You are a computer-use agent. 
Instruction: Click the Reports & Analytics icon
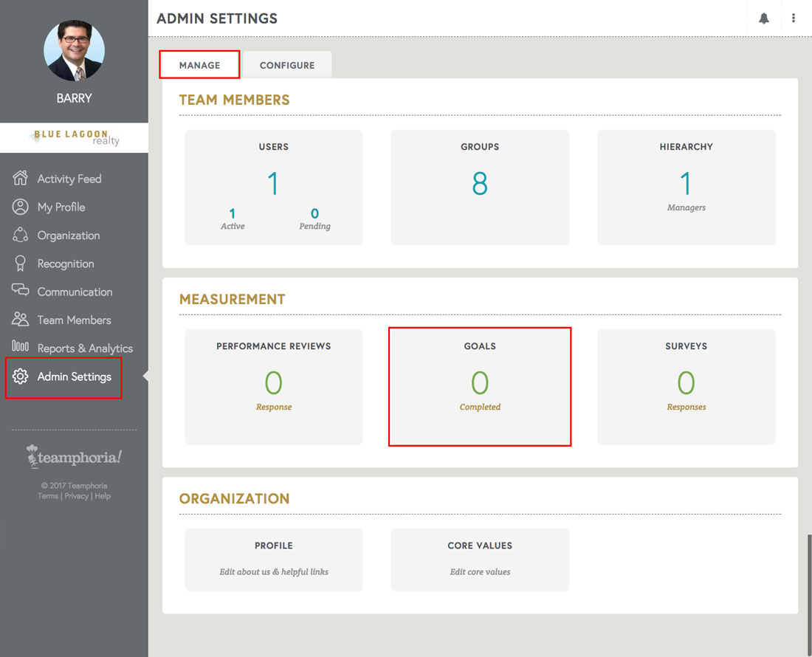tap(21, 348)
